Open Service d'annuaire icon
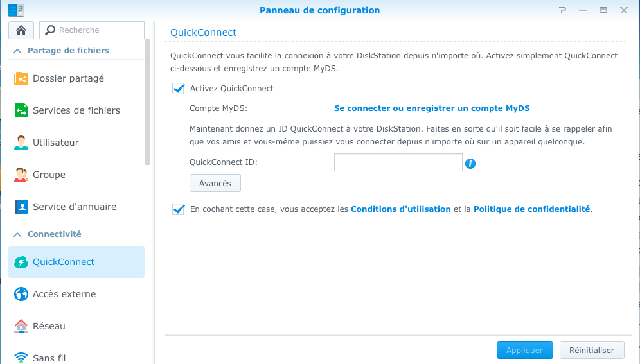 (21, 207)
